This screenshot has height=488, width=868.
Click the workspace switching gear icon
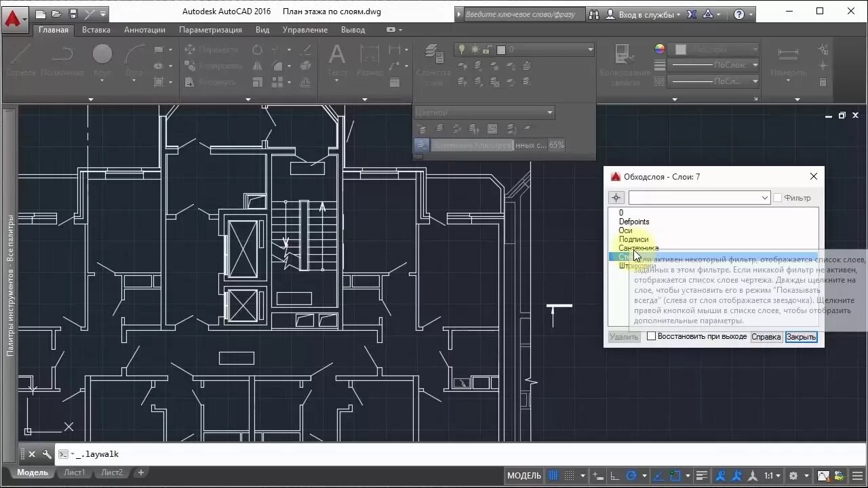(x=792, y=476)
